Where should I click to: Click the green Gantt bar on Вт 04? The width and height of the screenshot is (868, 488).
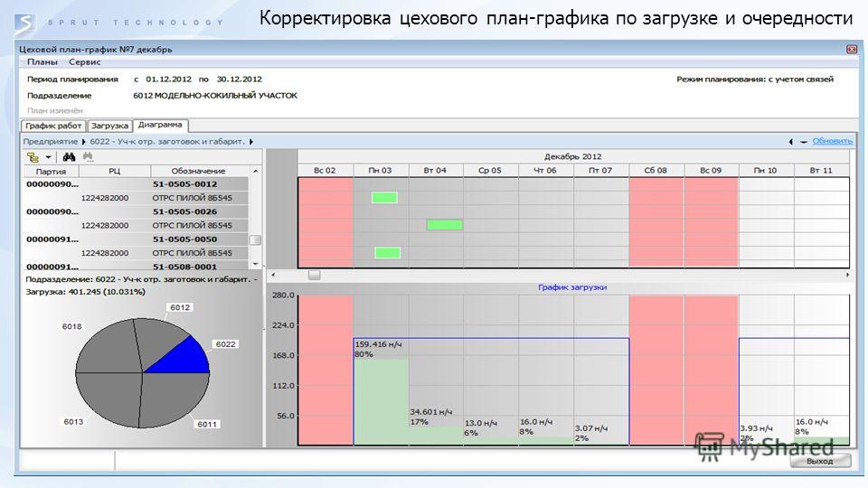(445, 225)
